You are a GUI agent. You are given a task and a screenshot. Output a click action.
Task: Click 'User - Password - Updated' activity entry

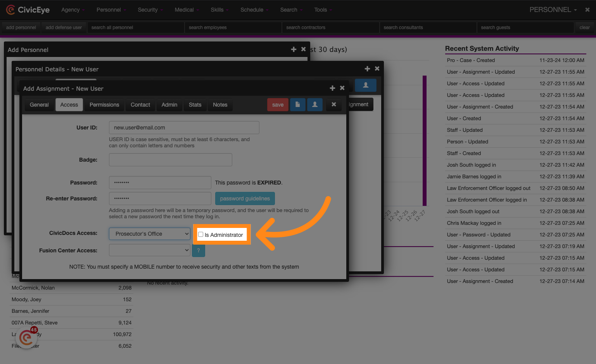click(x=515, y=235)
